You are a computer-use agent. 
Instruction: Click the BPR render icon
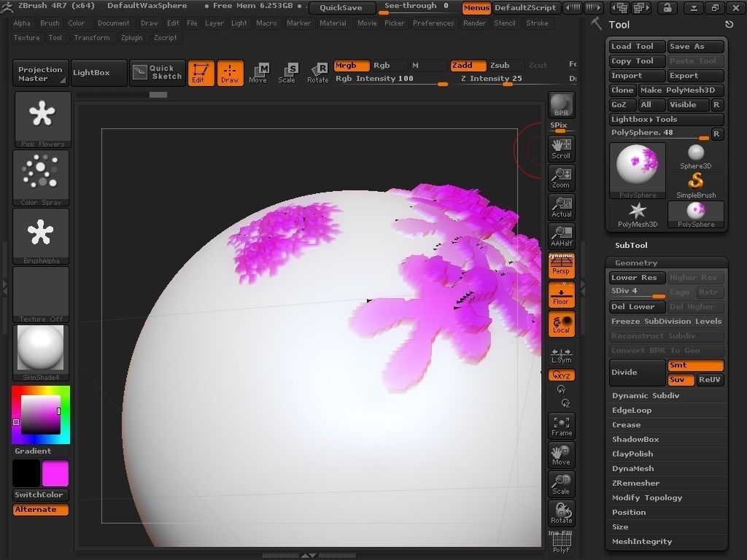pos(561,105)
